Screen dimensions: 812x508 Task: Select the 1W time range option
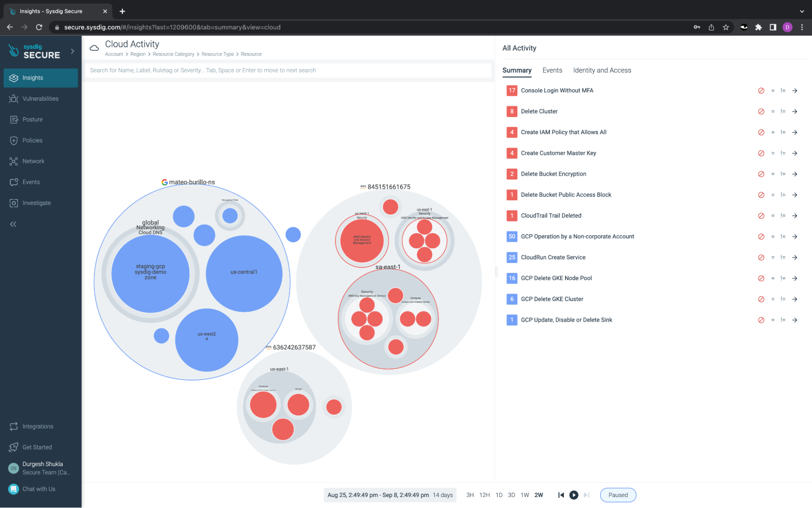[x=524, y=495]
